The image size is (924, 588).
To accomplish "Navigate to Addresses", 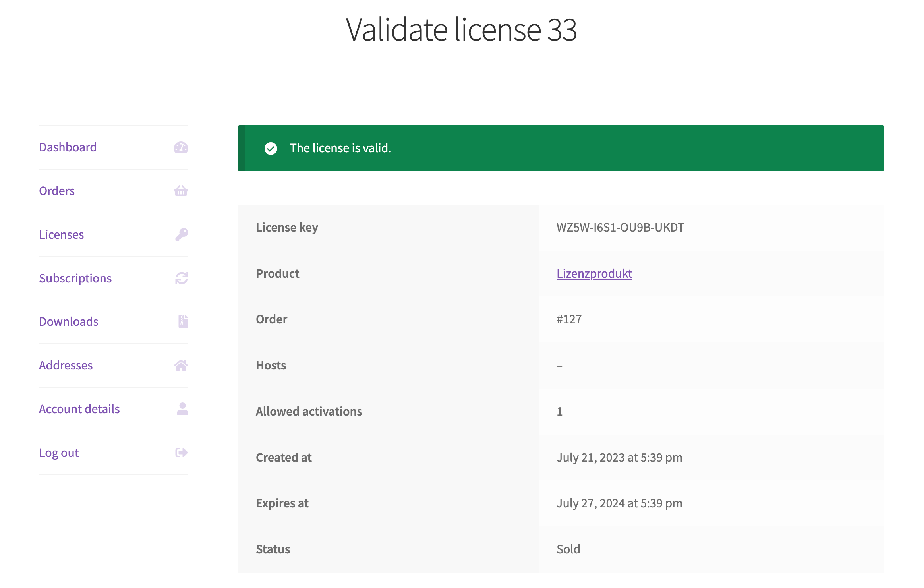I will pyautogui.click(x=66, y=365).
